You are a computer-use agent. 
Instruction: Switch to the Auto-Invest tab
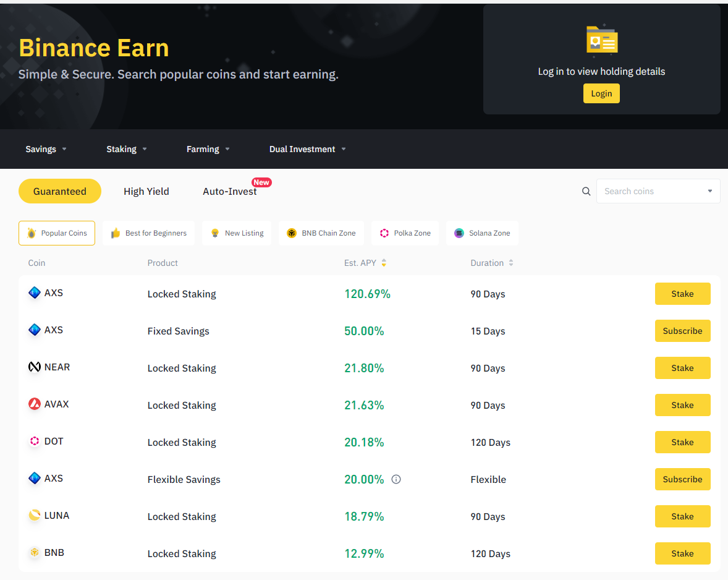[x=230, y=191]
